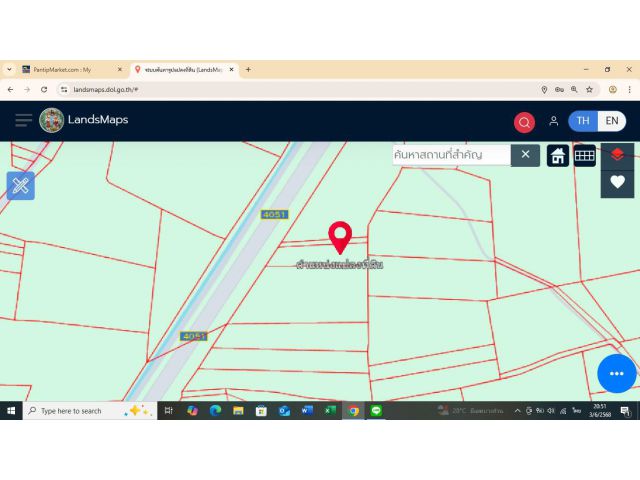
Task: Open Excel from the taskbar
Action: tap(330, 411)
